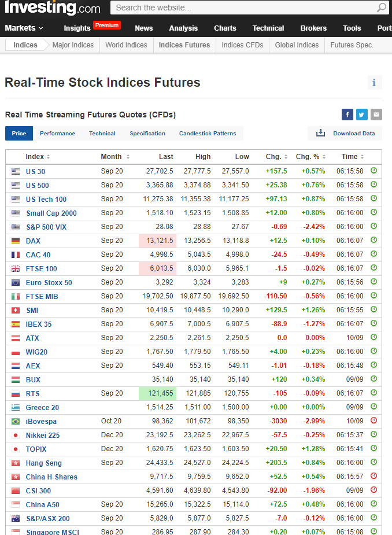Click into the website search field

(243, 8)
